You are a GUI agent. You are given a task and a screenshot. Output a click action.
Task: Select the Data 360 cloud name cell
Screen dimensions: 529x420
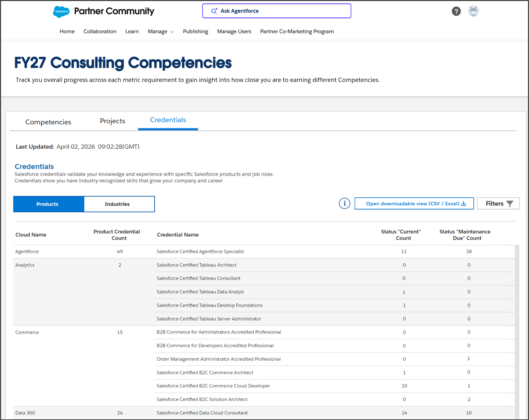[x=25, y=413]
